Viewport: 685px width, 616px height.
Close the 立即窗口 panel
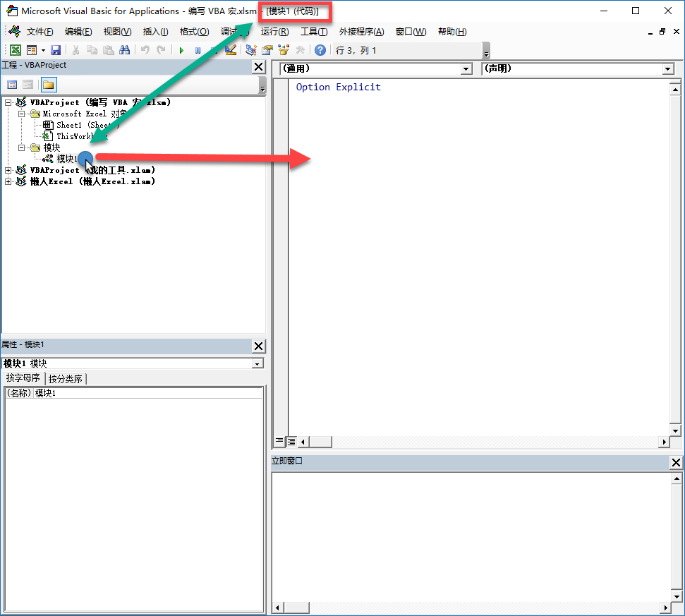click(676, 462)
